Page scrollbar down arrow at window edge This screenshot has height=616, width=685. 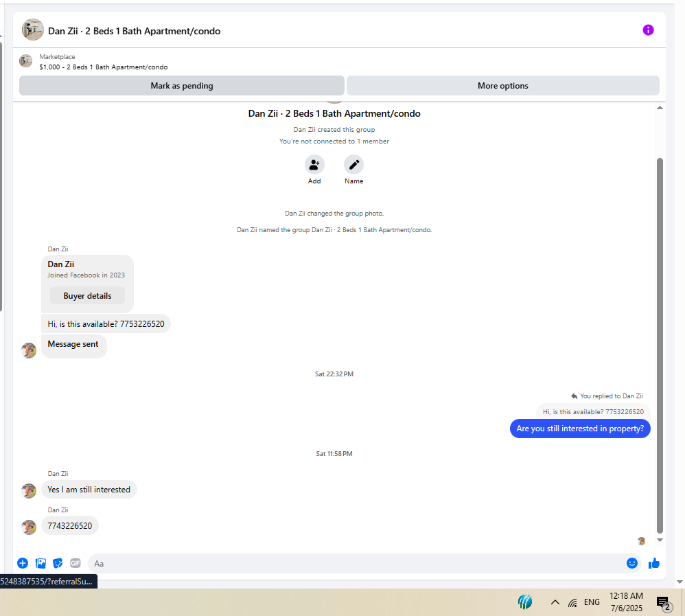click(680, 582)
